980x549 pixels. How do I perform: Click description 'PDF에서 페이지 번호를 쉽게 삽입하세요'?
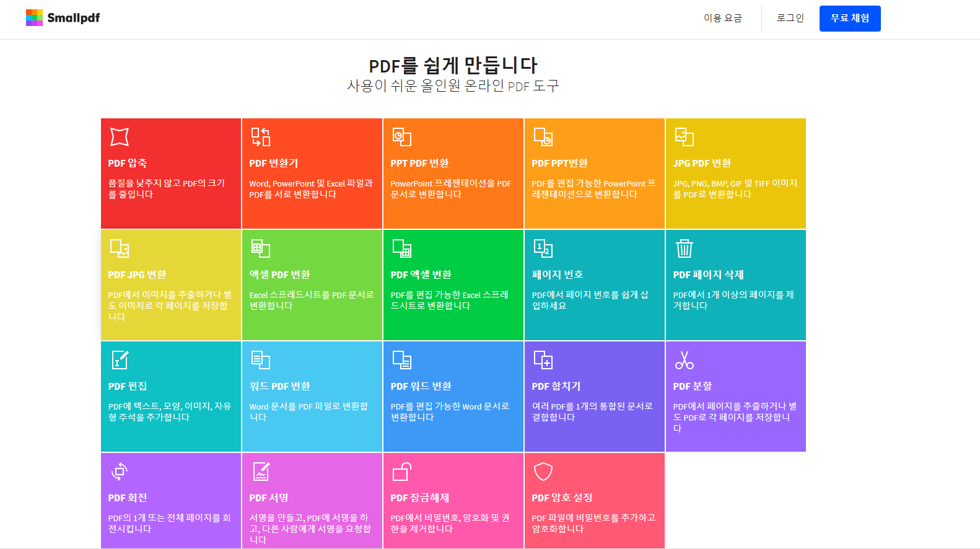[590, 301]
